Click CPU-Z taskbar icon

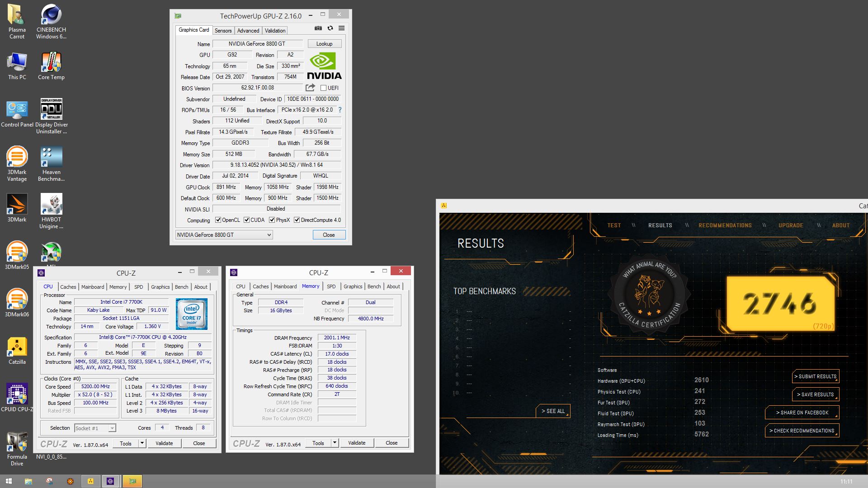[110, 481]
